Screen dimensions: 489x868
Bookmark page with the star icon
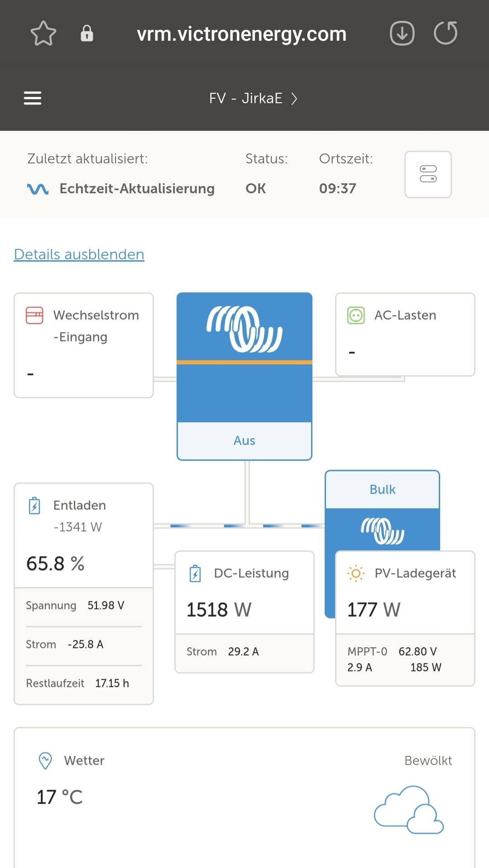click(43, 33)
